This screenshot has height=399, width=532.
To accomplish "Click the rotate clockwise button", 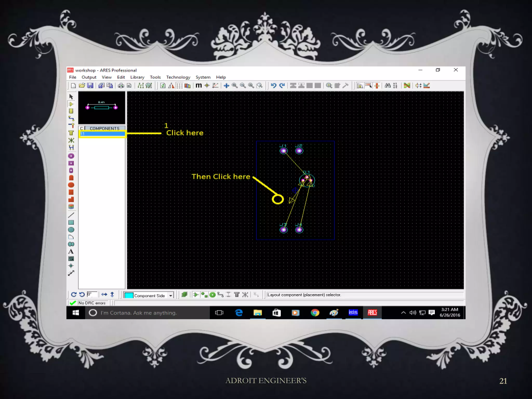I will pyautogui.click(x=74, y=294).
